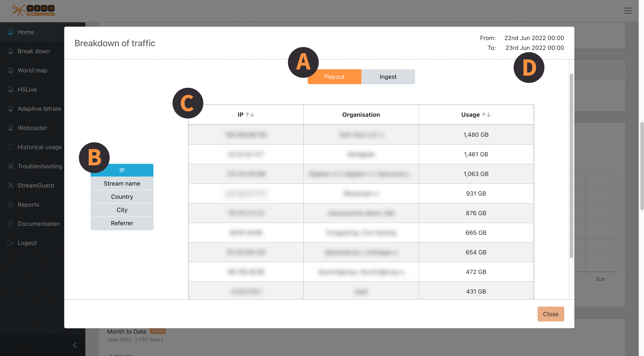The height and width of the screenshot is (356, 644).
Task: Click the 1,461 GB usage cell
Action: click(x=476, y=154)
